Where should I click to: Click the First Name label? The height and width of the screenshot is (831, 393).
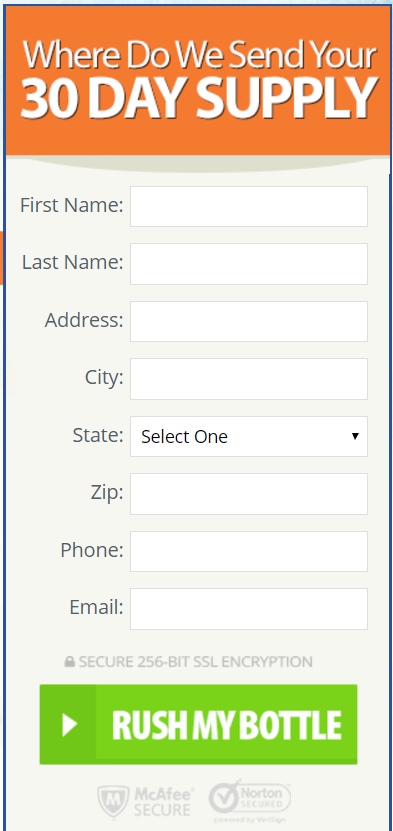click(72, 205)
